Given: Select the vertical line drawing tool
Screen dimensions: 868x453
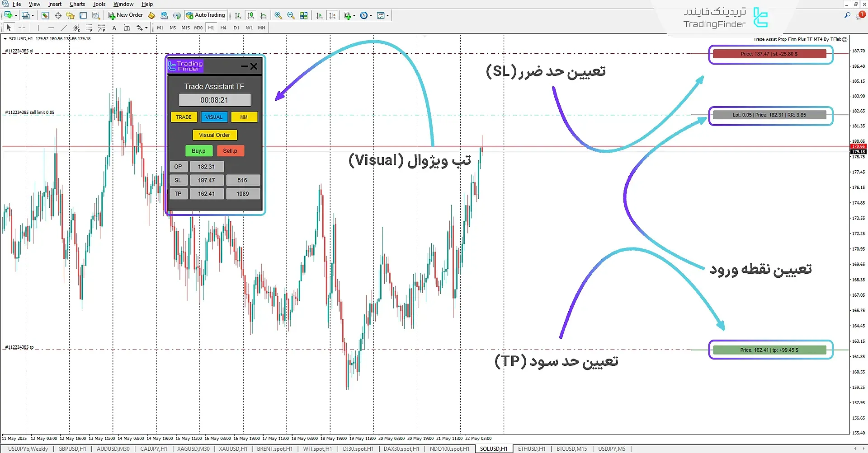Looking at the screenshot, I should click(38, 28).
